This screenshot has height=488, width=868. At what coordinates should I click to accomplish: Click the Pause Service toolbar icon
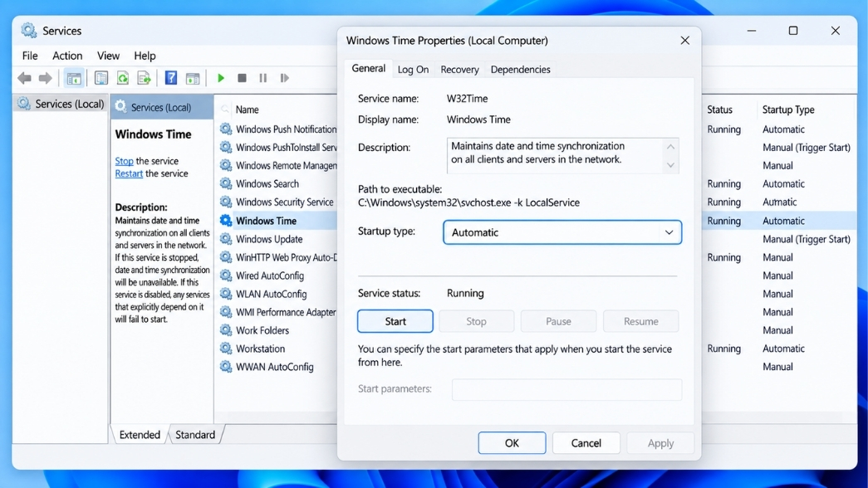point(263,78)
